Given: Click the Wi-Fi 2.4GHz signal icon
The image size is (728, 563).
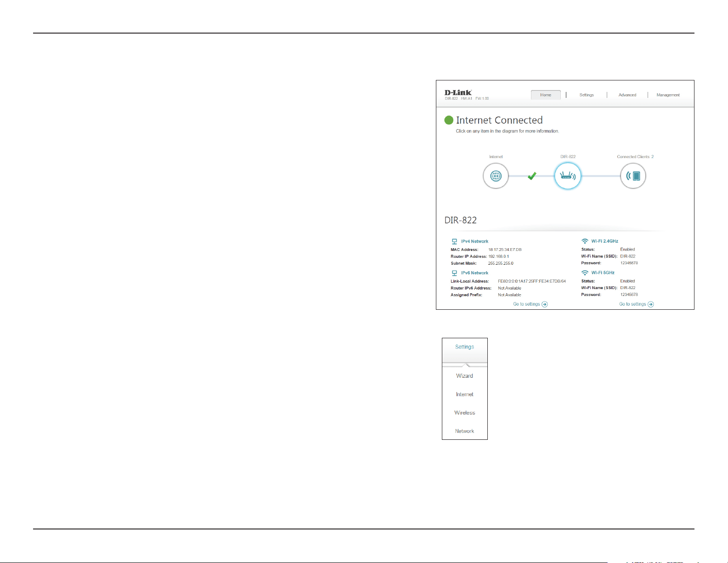Looking at the screenshot, I should [x=585, y=241].
